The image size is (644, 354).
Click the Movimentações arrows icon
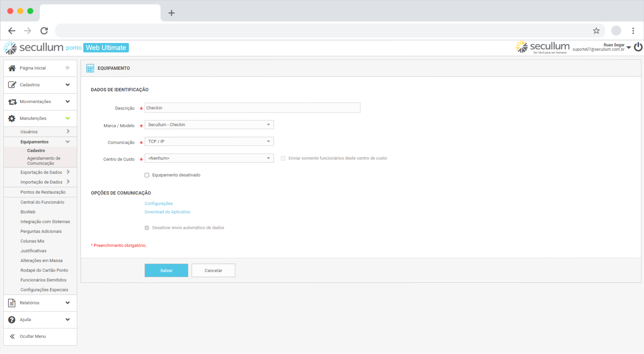(x=12, y=102)
